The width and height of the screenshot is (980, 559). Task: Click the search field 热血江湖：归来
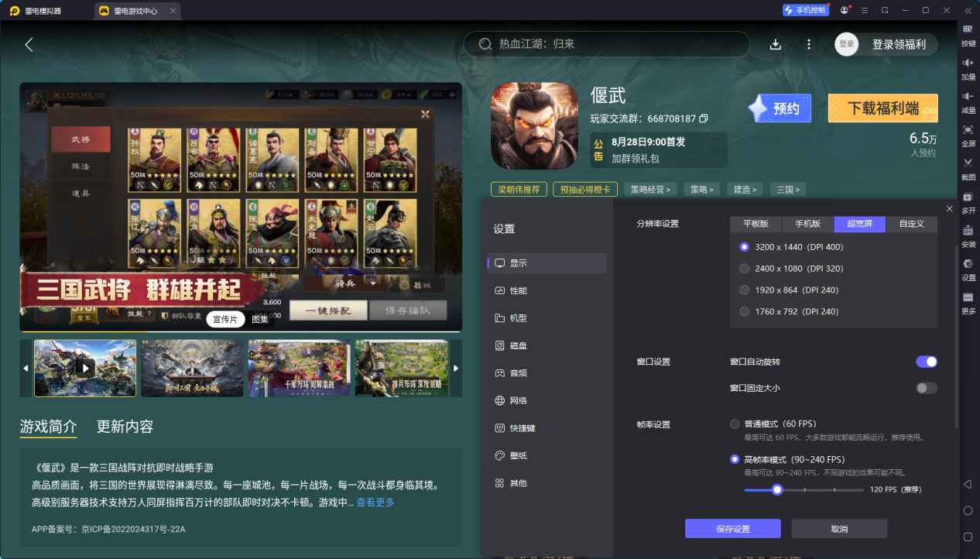click(x=607, y=44)
